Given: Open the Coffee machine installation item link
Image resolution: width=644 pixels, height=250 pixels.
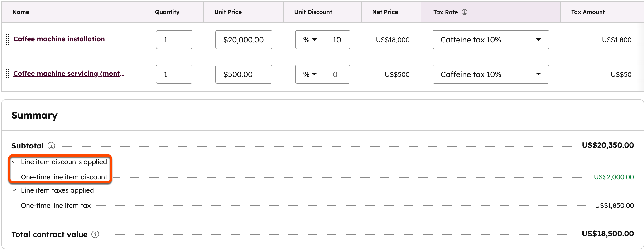Looking at the screenshot, I should coord(59,39).
